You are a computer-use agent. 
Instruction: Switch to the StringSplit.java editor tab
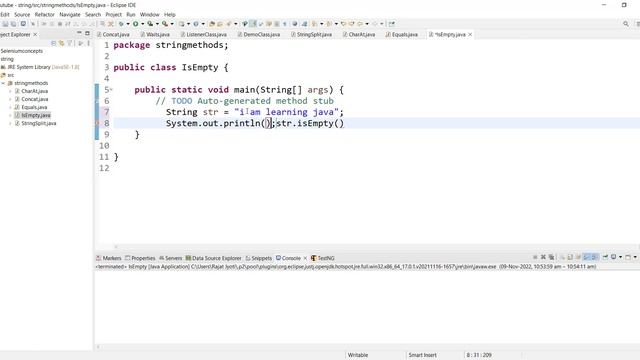pos(311,35)
